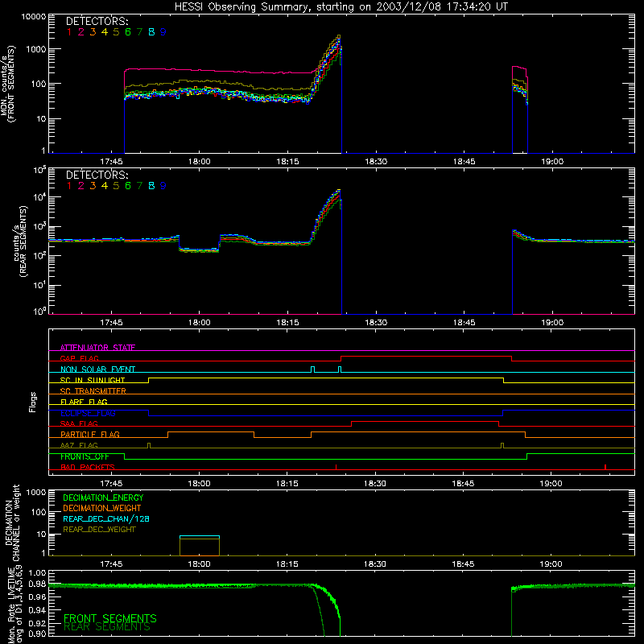Click the NON_SOLAR_EVENT flag label
The height and width of the screenshot is (644, 644).
(97, 369)
